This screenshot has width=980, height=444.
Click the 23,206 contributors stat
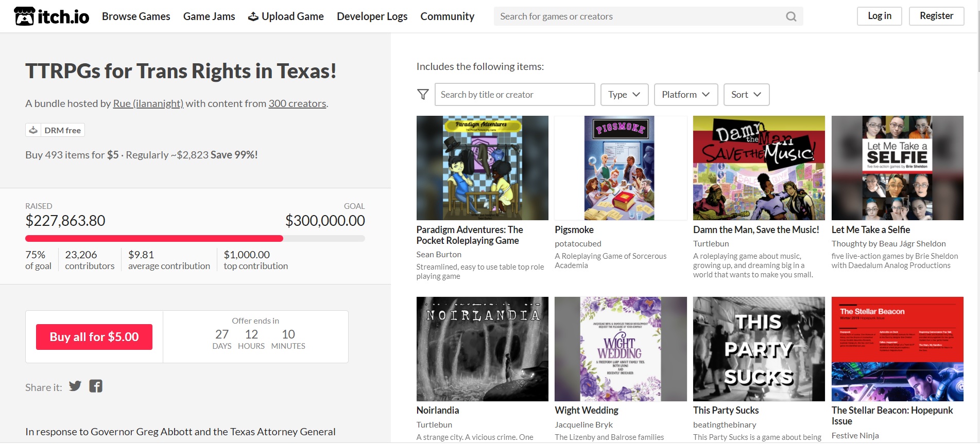[x=90, y=260]
